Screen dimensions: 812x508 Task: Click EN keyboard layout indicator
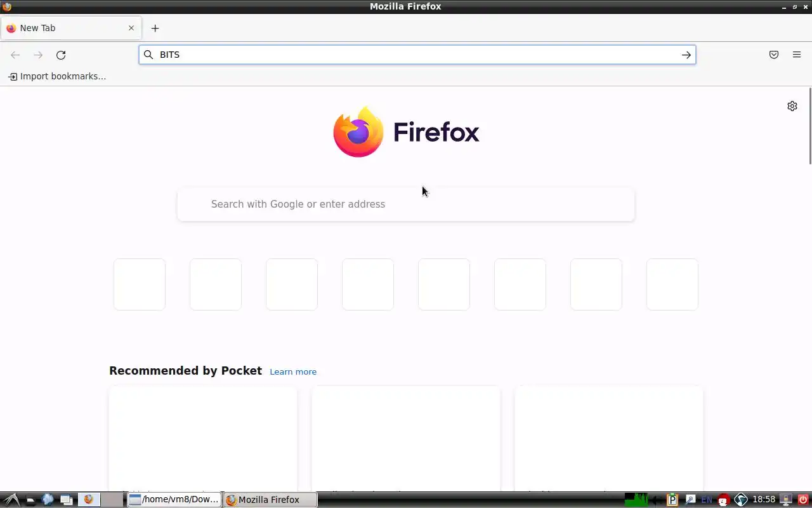[x=706, y=500]
